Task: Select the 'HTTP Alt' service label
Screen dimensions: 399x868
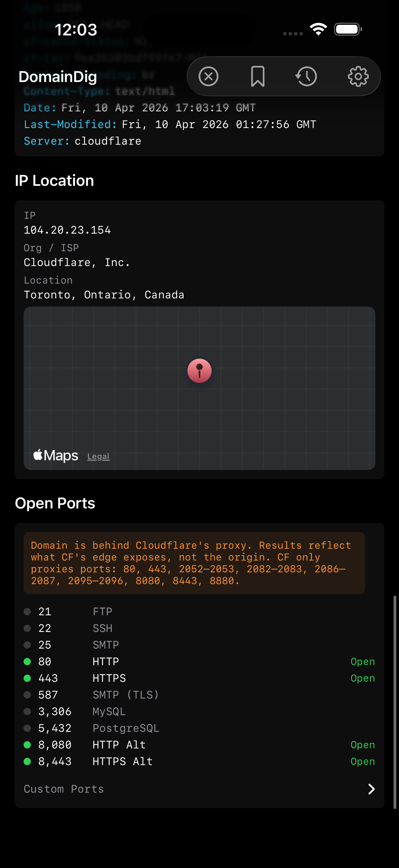Action: coord(119,745)
